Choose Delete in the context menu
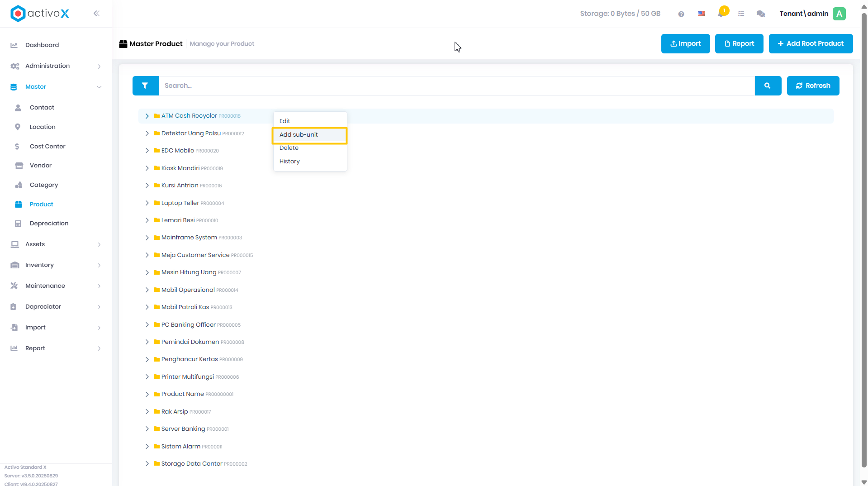This screenshot has height=486, width=868. point(310,148)
